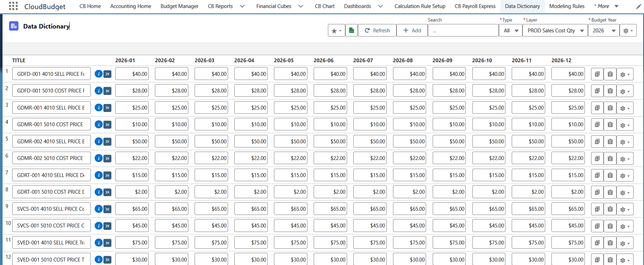The height and width of the screenshot is (265, 644).
Task: Open the Type dropdown set to All
Action: (x=511, y=31)
